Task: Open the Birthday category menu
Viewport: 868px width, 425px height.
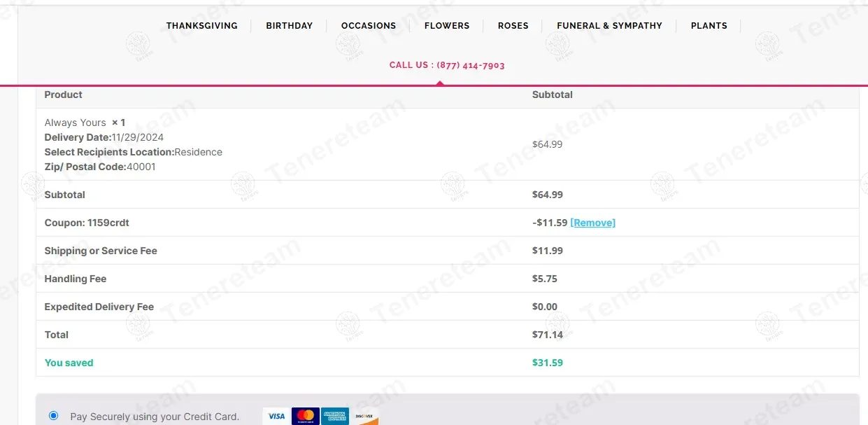Action: (x=289, y=26)
